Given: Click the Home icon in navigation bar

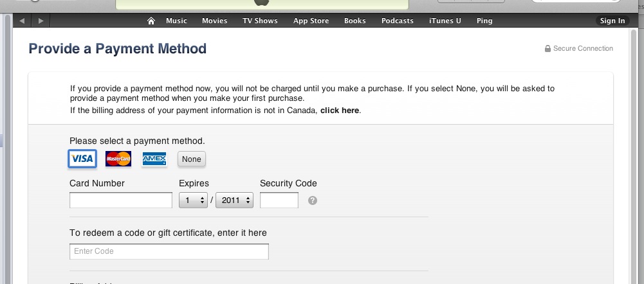Looking at the screenshot, I should tap(151, 21).
